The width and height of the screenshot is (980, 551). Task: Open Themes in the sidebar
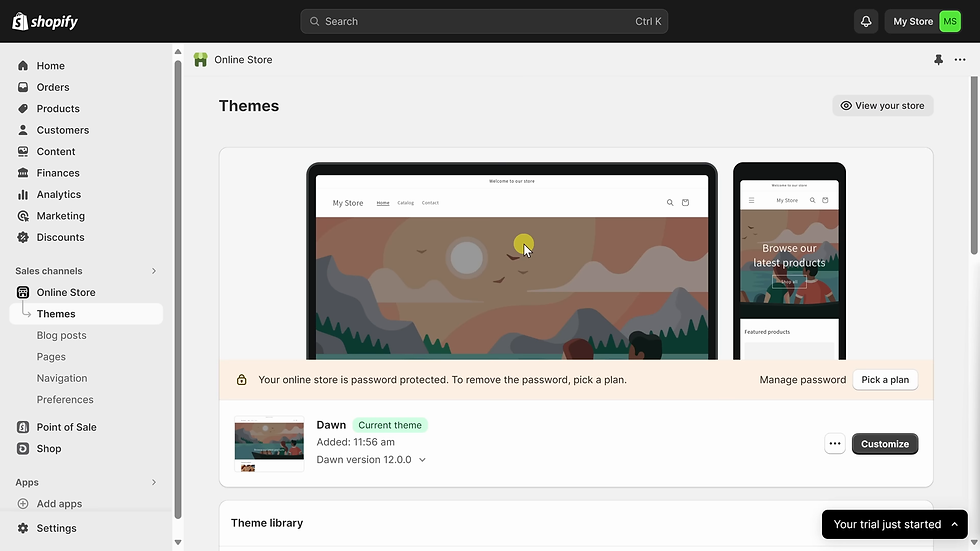pos(86,314)
